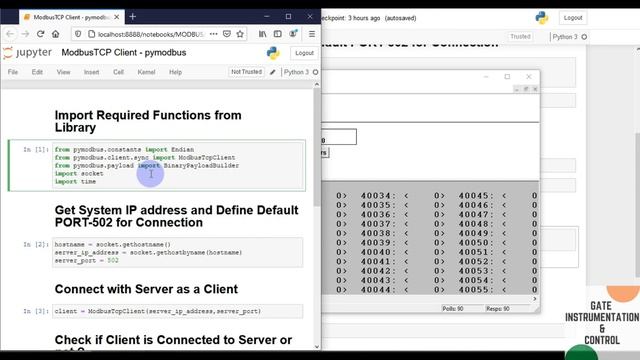Image resolution: width=640 pixels, height=360 pixels.
Task: Open the Firefox account icon
Action: click(293, 33)
